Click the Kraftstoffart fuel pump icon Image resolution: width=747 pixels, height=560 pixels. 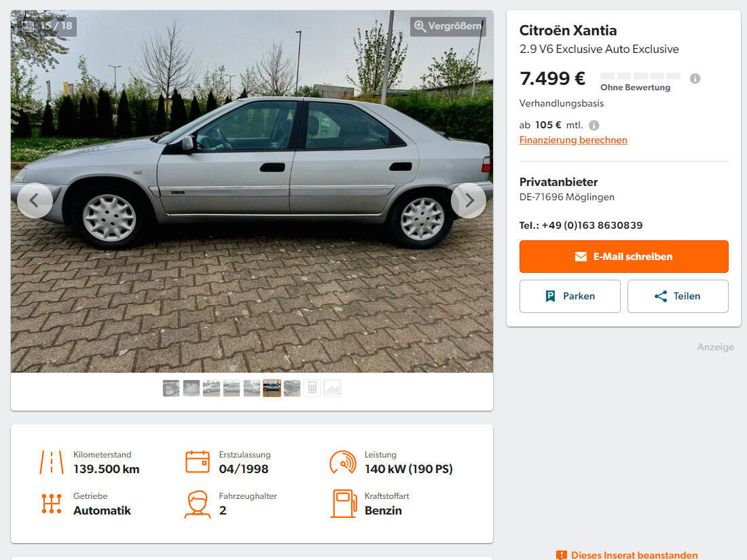pyautogui.click(x=344, y=504)
